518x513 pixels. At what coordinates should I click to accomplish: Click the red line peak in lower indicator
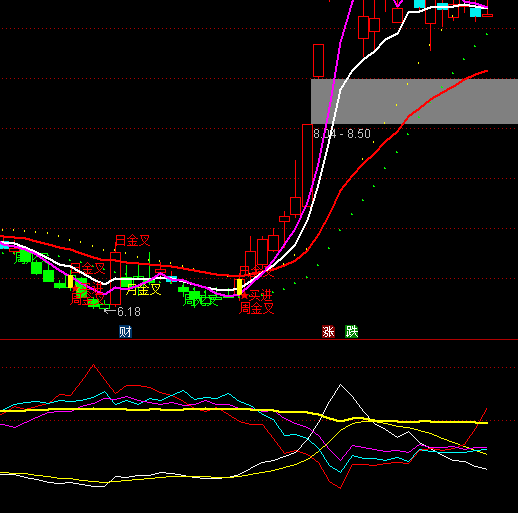click(93, 365)
